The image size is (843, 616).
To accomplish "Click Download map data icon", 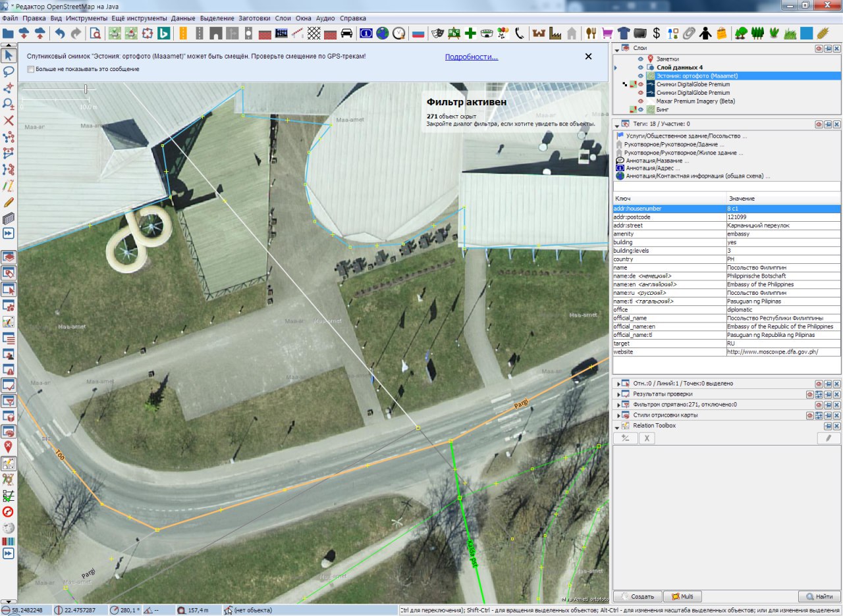I will pos(25,32).
